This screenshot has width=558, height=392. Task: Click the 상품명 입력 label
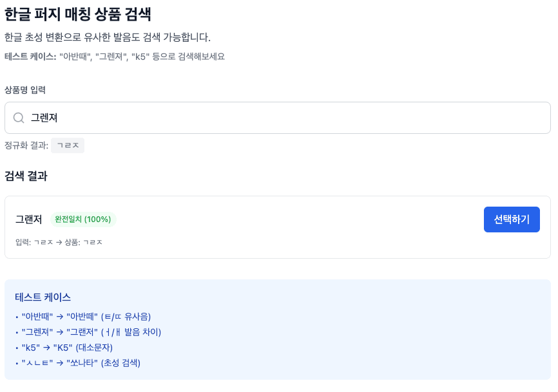pyautogui.click(x=25, y=90)
